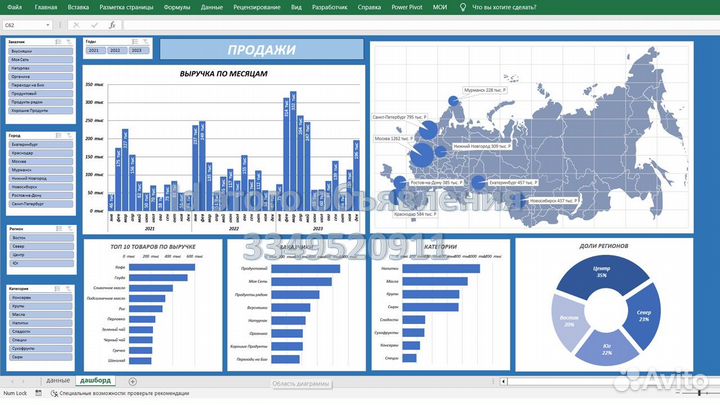This screenshot has width=720, height=405.
Task: Click the horizontal scrollbar left arrow
Action: coord(503,381)
